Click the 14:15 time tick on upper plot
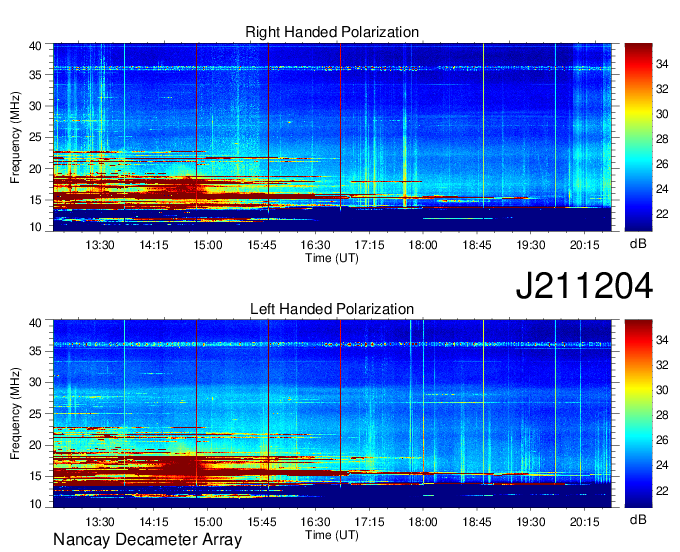 (x=154, y=245)
